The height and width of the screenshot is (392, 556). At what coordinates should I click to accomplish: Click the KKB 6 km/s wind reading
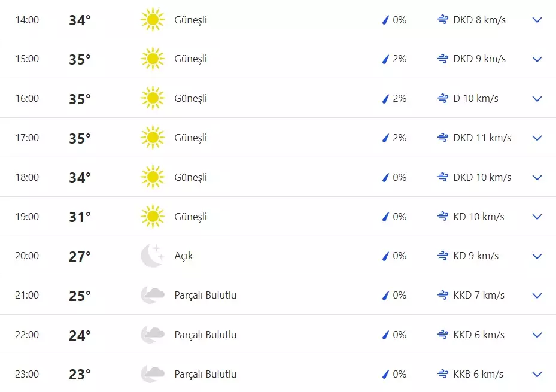[x=478, y=374]
